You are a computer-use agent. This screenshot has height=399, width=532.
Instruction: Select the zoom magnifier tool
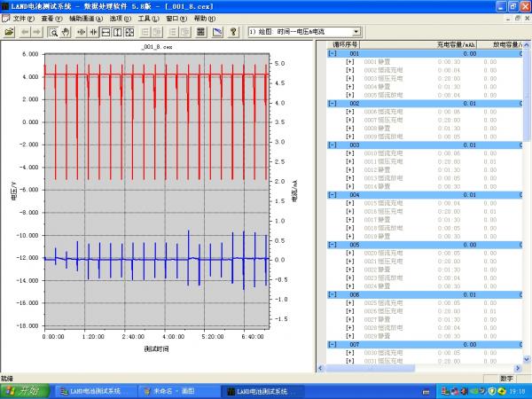tap(52, 32)
